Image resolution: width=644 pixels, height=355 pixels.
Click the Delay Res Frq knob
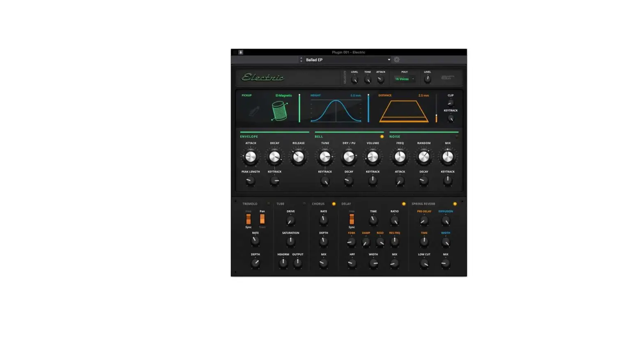[x=395, y=242]
